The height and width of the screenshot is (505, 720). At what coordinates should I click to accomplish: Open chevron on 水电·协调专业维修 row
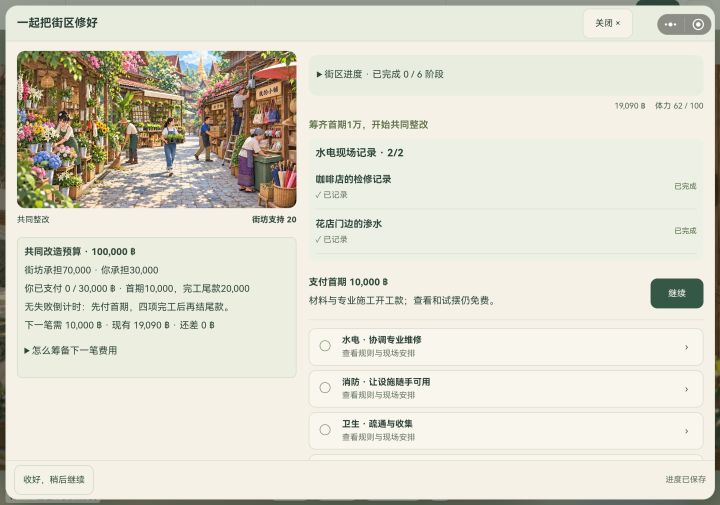(x=686, y=348)
